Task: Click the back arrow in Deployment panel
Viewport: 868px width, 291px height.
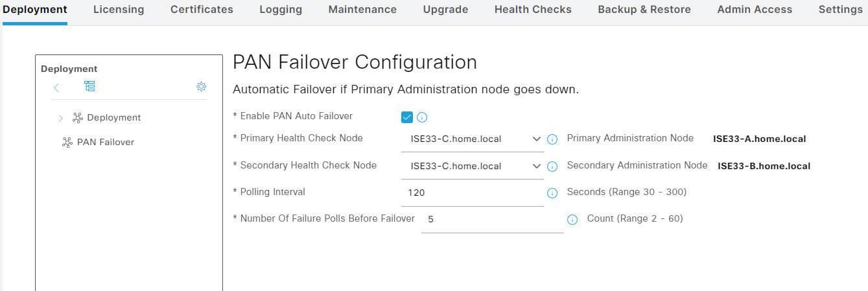Action: 56,87
